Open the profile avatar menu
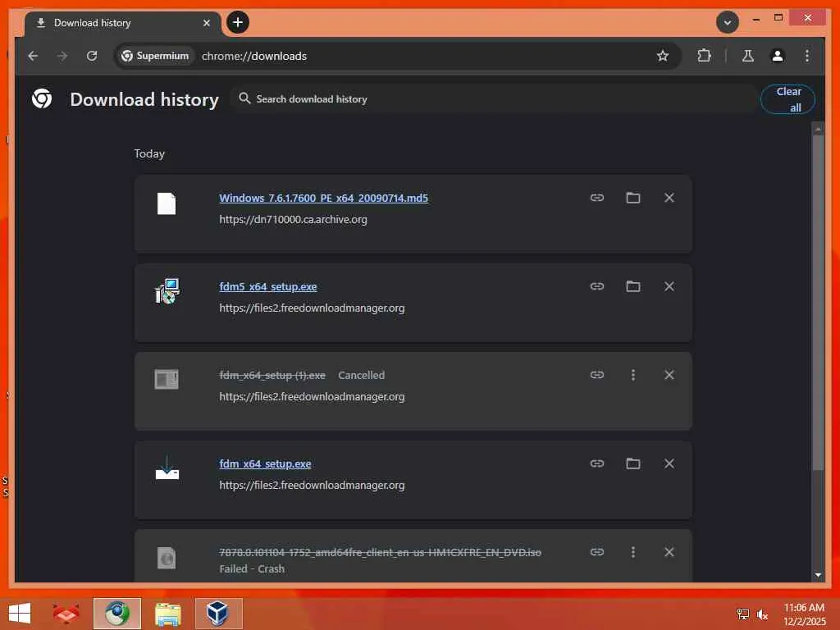Screen dimensions: 840x630 tap(778, 56)
